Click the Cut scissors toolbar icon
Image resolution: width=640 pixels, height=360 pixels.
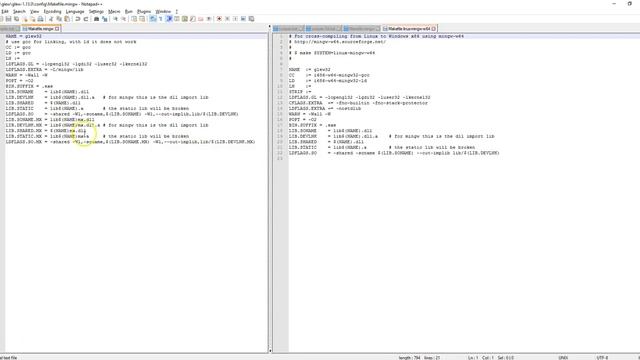51,19
